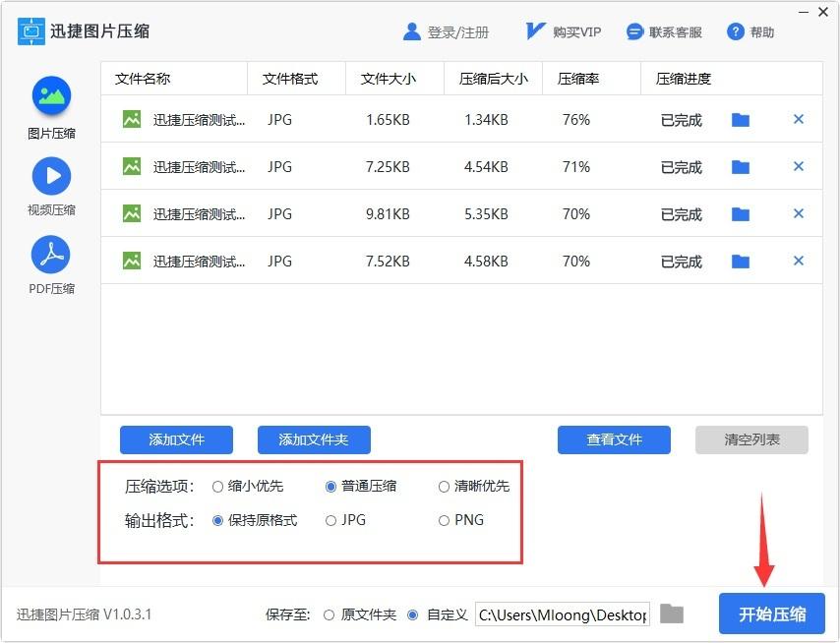
Task: Open the 联系客服 link
Action: tap(676, 32)
